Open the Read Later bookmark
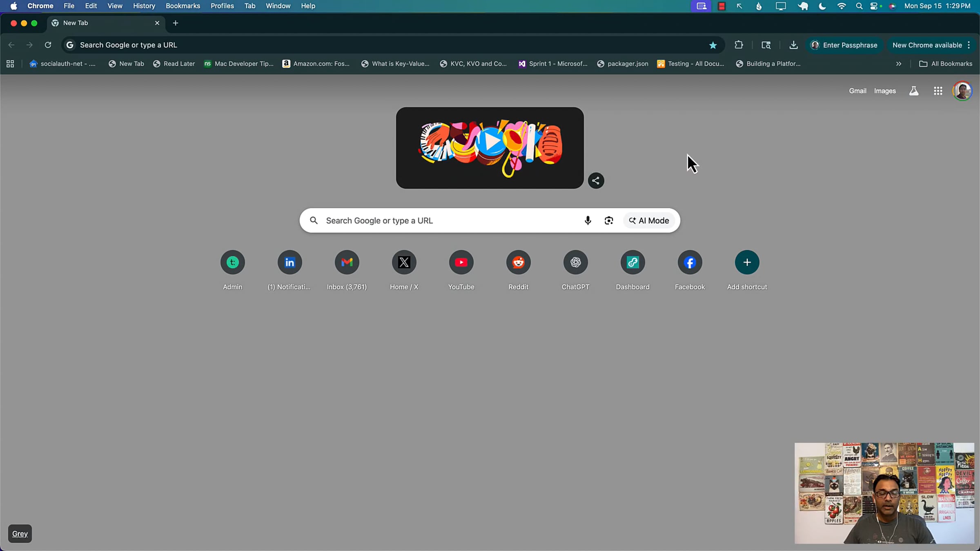This screenshot has height=551, width=980. [174, 64]
